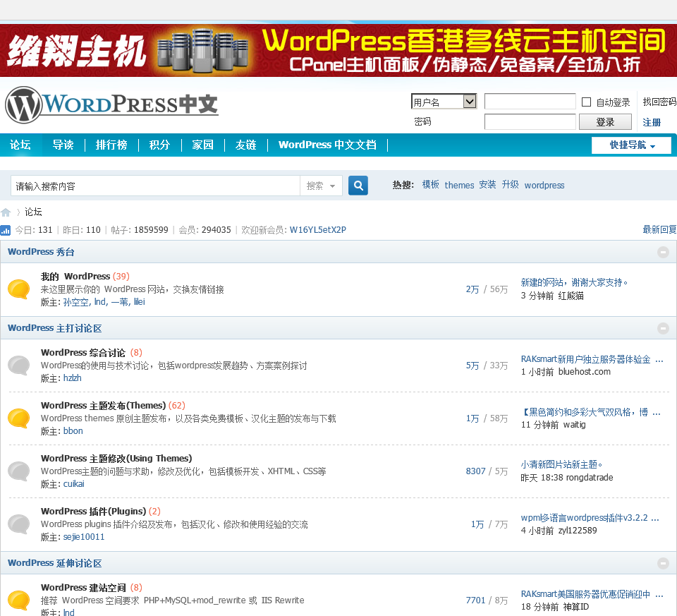Click the 登录 button
Screen dimensions: 677x616
(x=605, y=122)
